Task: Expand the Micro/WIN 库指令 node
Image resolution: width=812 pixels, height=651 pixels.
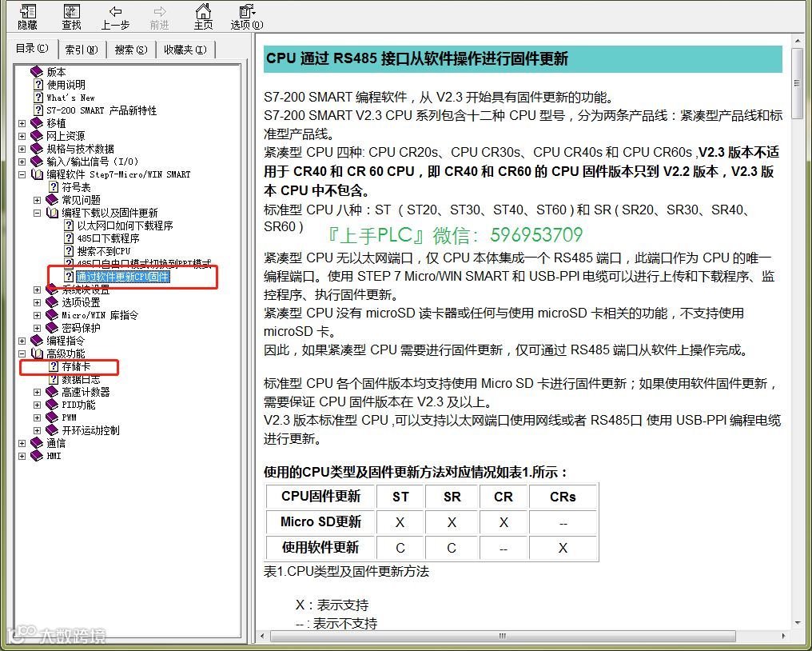Action: click(x=38, y=315)
